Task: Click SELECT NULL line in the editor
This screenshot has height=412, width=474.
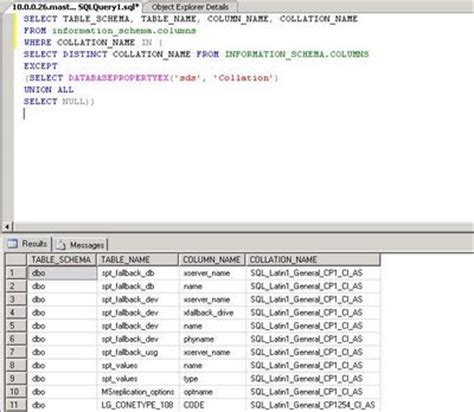Action: [59, 101]
